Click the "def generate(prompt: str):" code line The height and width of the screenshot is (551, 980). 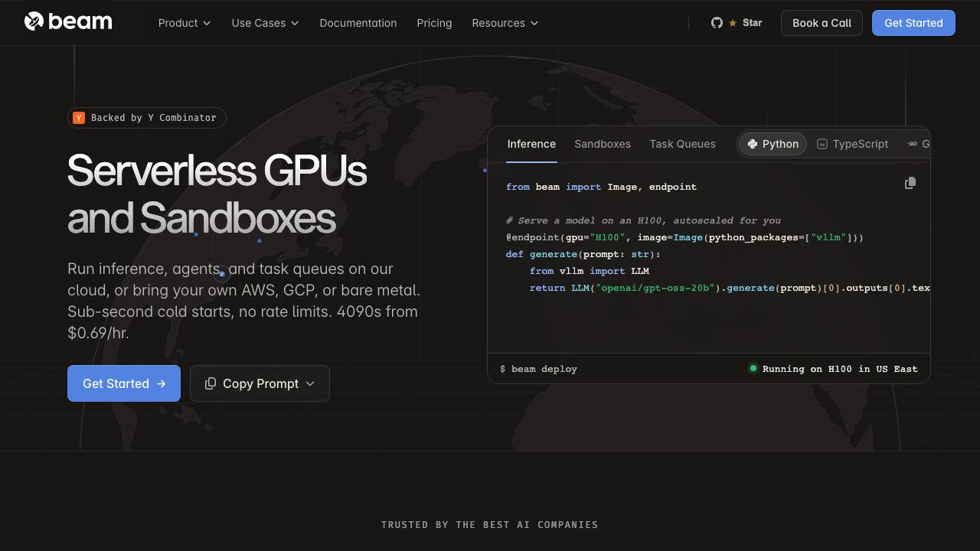pos(583,254)
